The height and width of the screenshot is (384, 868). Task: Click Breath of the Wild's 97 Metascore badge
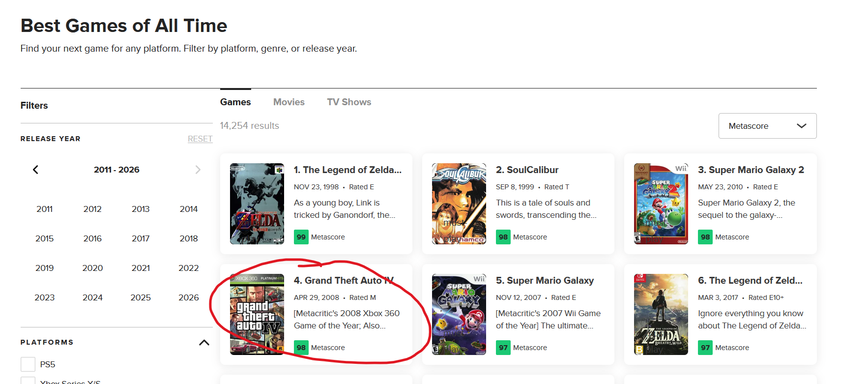point(705,348)
